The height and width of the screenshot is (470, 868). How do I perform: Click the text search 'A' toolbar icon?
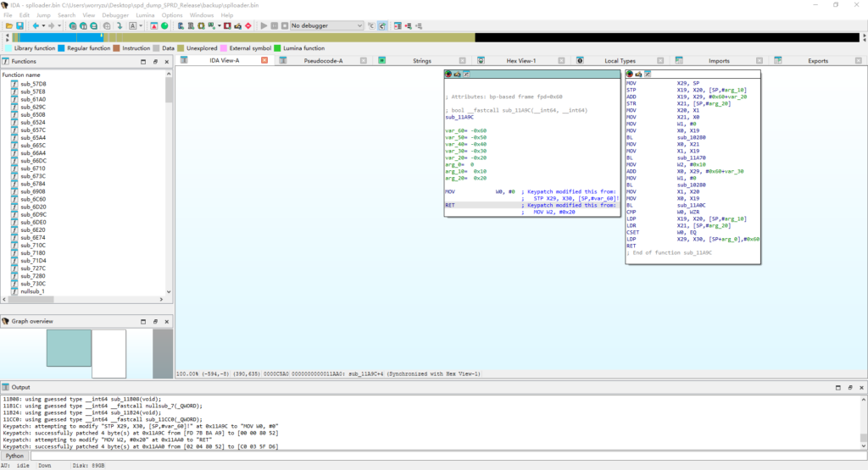pyautogui.click(x=133, y=26)
